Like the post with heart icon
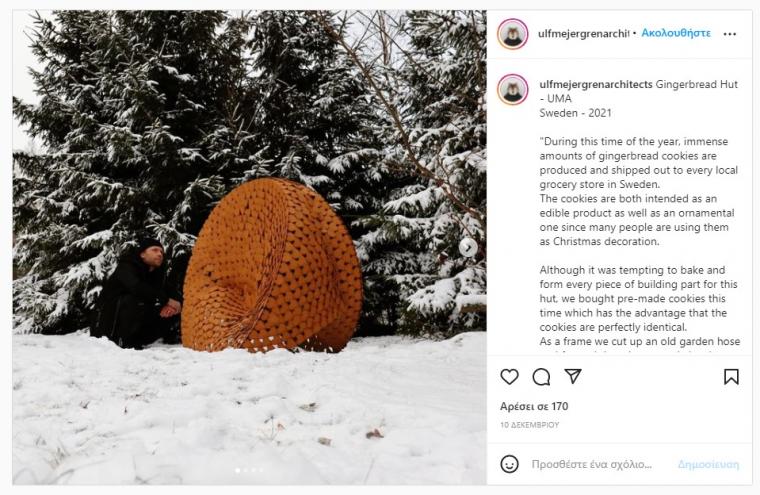 pyautogui.click(x=509, y=377)
